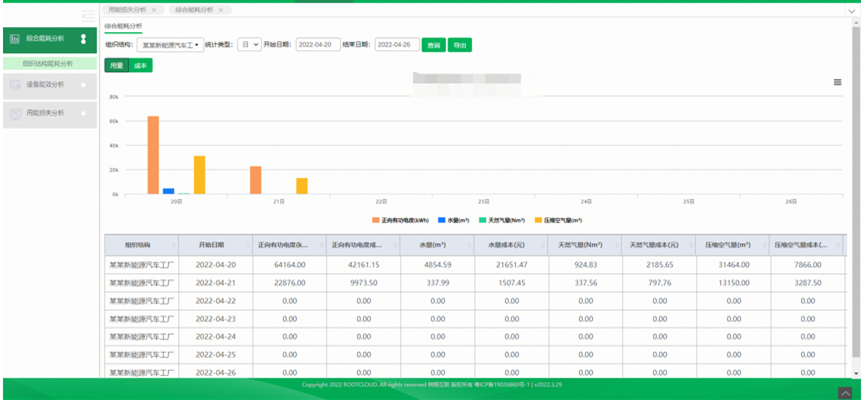Viewport: 865px width, 400px height.
Task: Expand the 综合能耗分析 sidebar menu
Action: tap(83, 39)
